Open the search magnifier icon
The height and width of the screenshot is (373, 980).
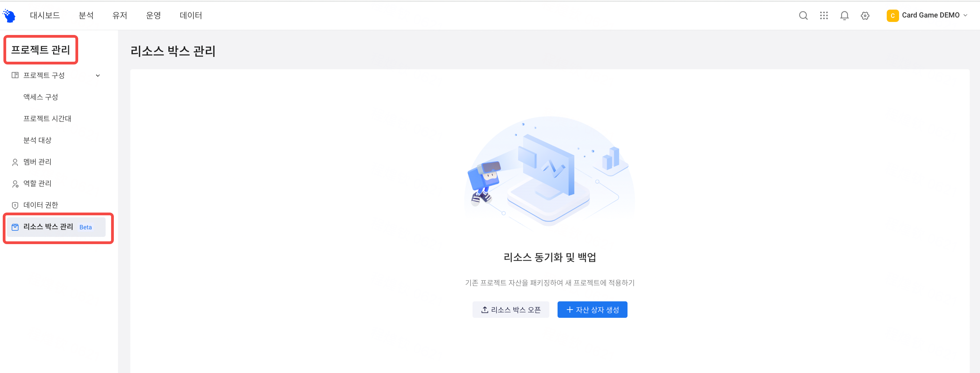coord(803,15)
